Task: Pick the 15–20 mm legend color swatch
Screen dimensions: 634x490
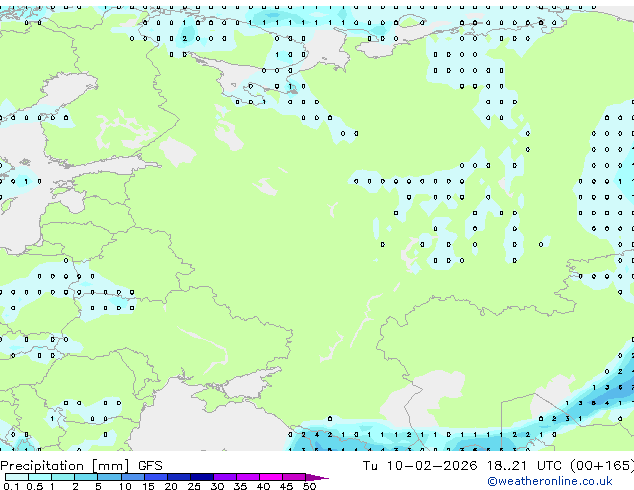Action: click(x=156, y=477)
